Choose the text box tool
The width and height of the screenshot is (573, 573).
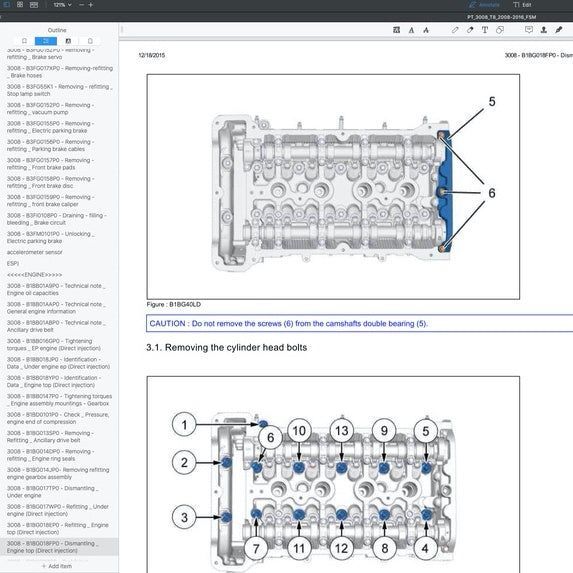485,30
